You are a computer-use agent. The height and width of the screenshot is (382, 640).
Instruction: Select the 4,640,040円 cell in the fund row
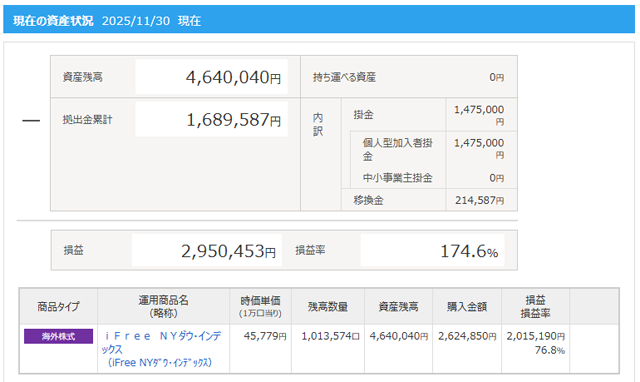(399, 336)
